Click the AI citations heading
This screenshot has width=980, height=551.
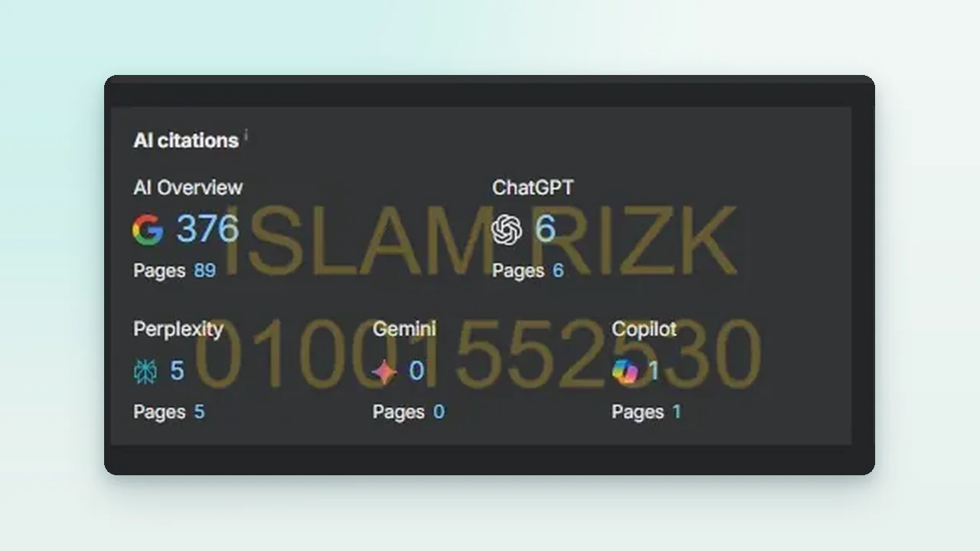click(x=186, y=141)
